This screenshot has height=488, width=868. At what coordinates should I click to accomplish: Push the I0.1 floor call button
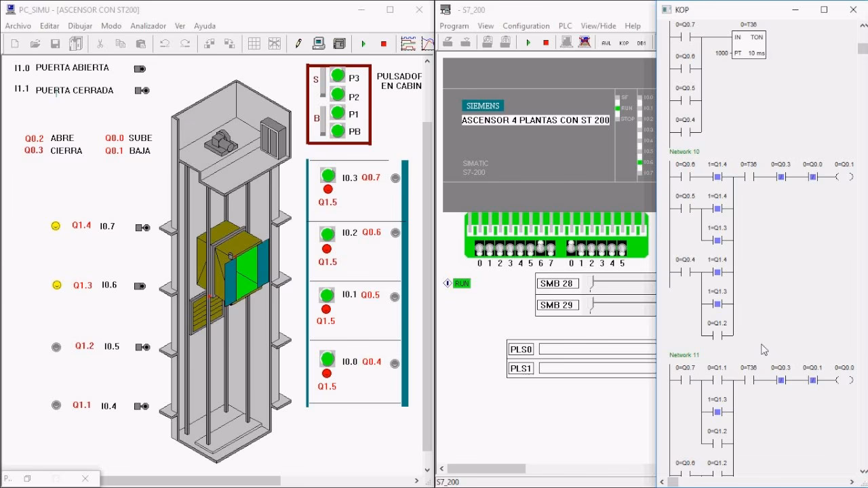(x=327, y=296)
